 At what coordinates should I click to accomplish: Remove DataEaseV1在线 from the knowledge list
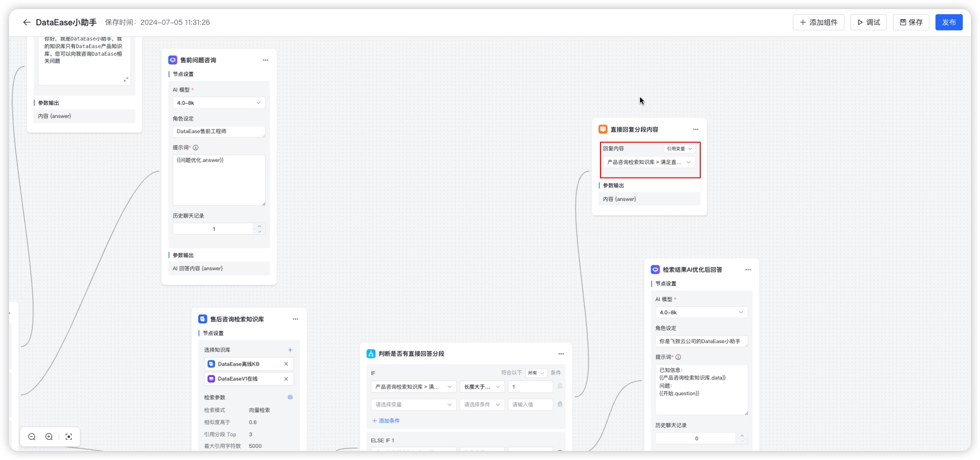(x=286, y=379)
